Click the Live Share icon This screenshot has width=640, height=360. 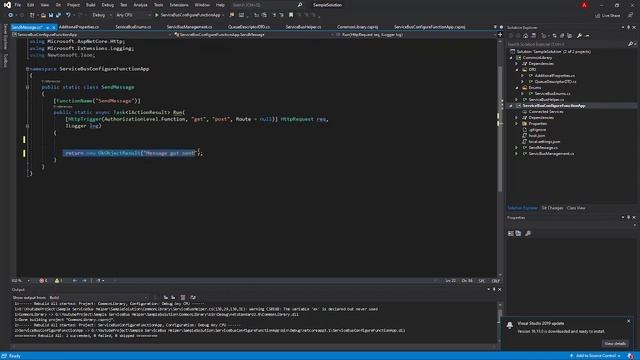(x=598, y=16)
